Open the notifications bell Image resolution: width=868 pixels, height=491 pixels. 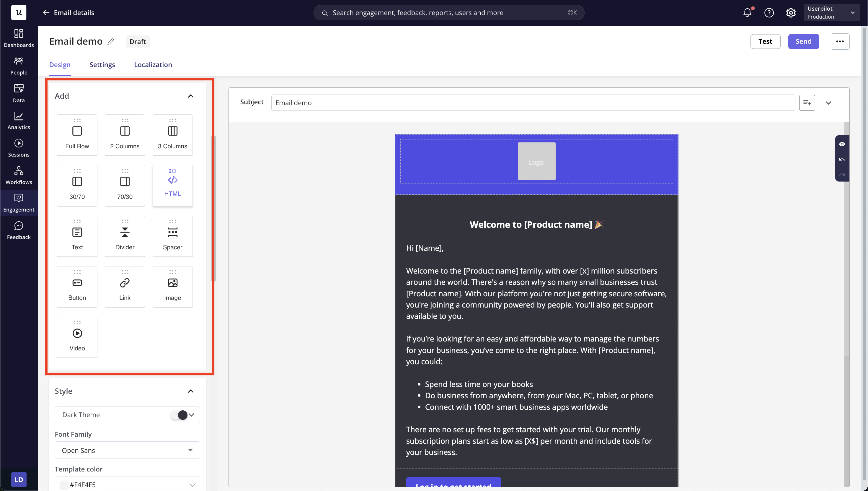747,13
